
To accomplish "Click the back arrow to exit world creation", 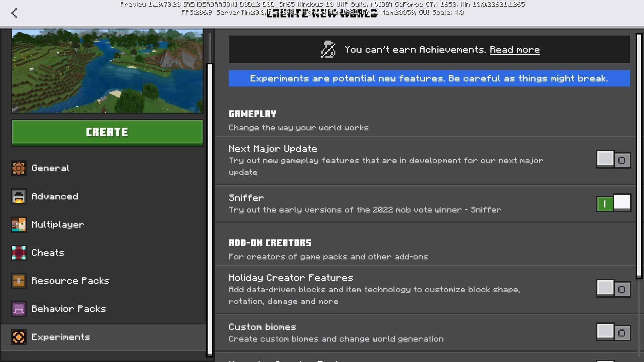I will pyautogui.click(x=14, y=13).
